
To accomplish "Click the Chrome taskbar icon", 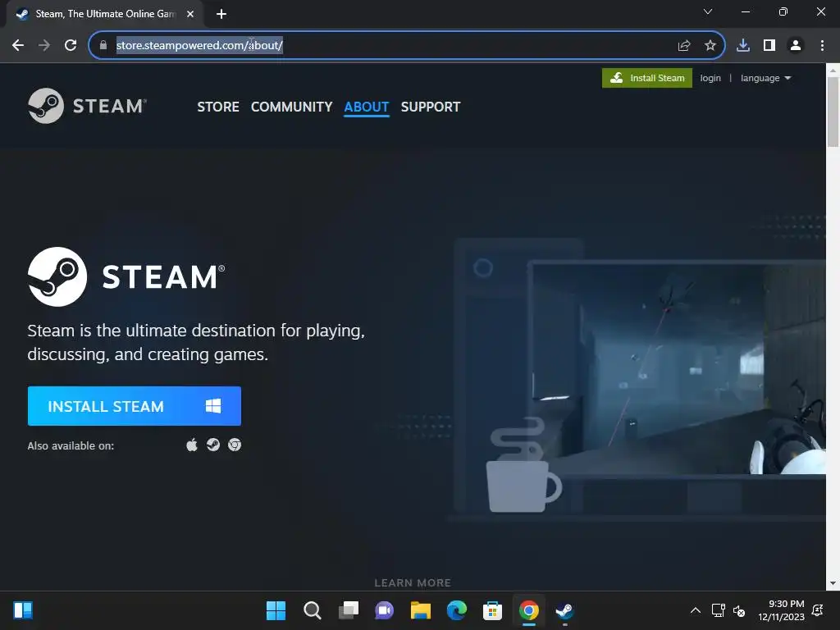I will [x=529, y=610].
